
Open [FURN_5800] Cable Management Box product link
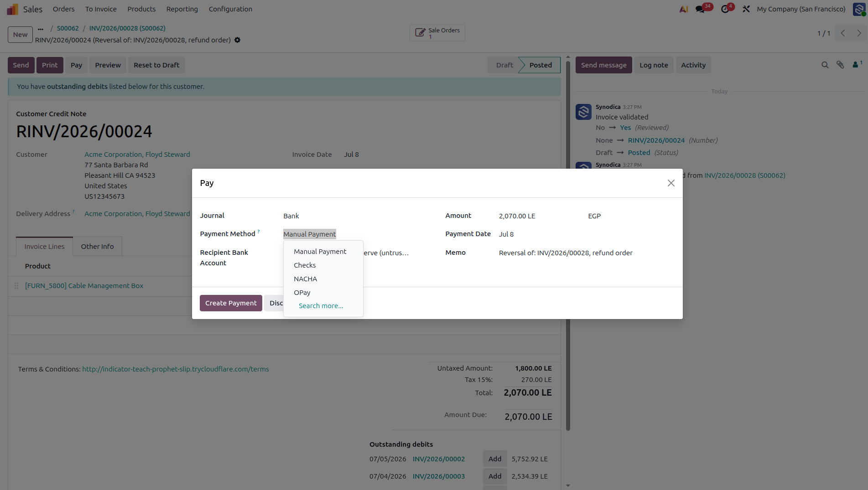(84, 286)
